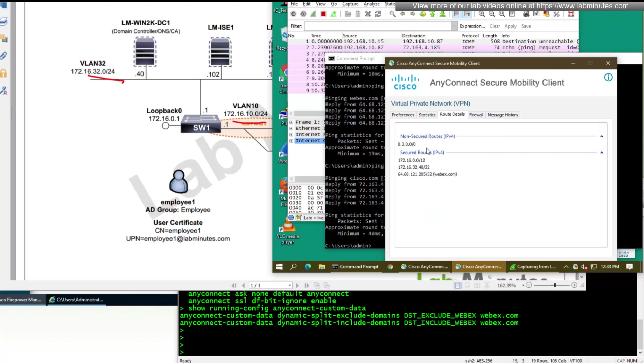Zoom in on the Wireshark packet list
The width and height of the screenshot is (644, 363).
(x=481, y=14)
